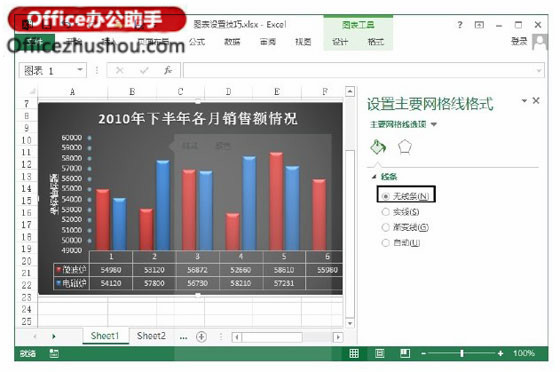The height and width of the screenshot is (372, 560).
Task: Click the 100% zoom level
Action: tap(524, 353)
